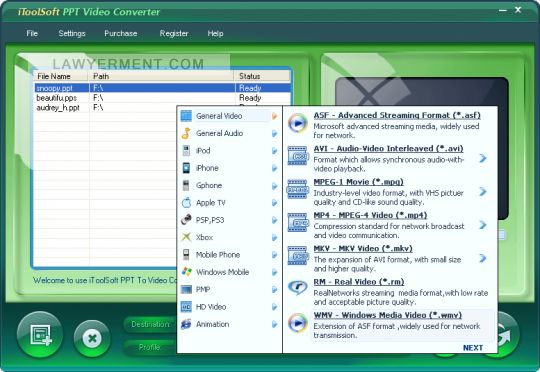Viewport: 540px width, 372px height.
Task: Click the PMP player icon
Action: pos(186,289)
